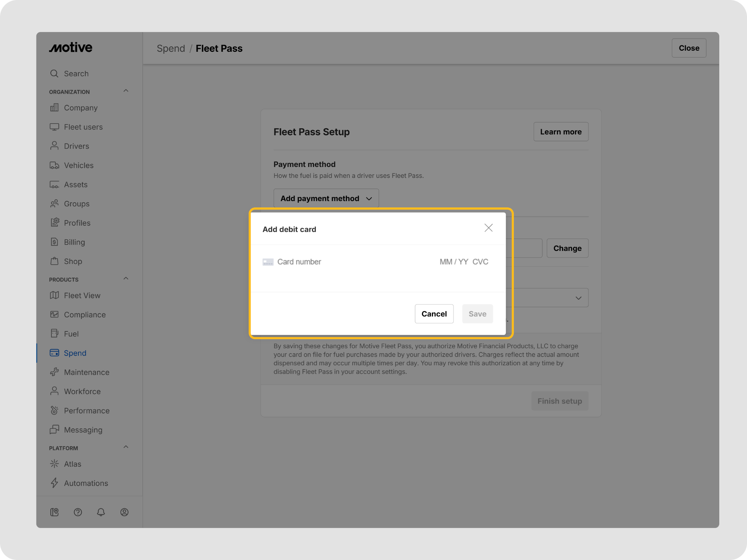Click the user account icon

click(124, 512)
